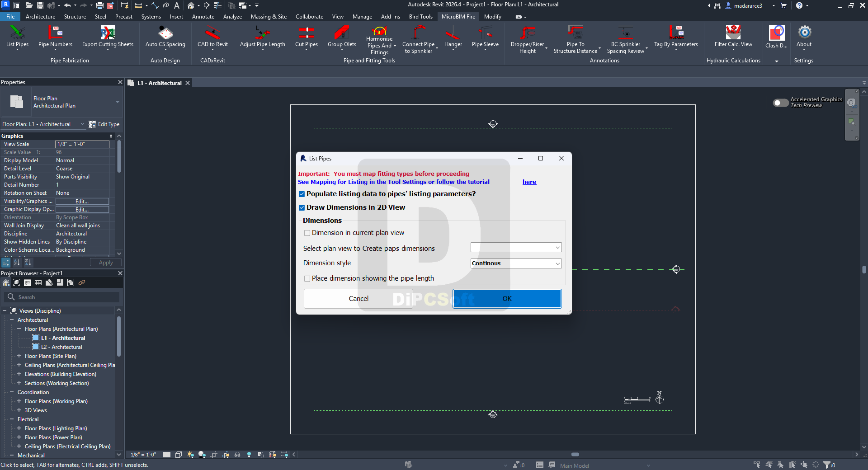Viewport: 868px width, 470px height.
Task: Collapse the Graphics properties section
Action: tap(111, 136)
